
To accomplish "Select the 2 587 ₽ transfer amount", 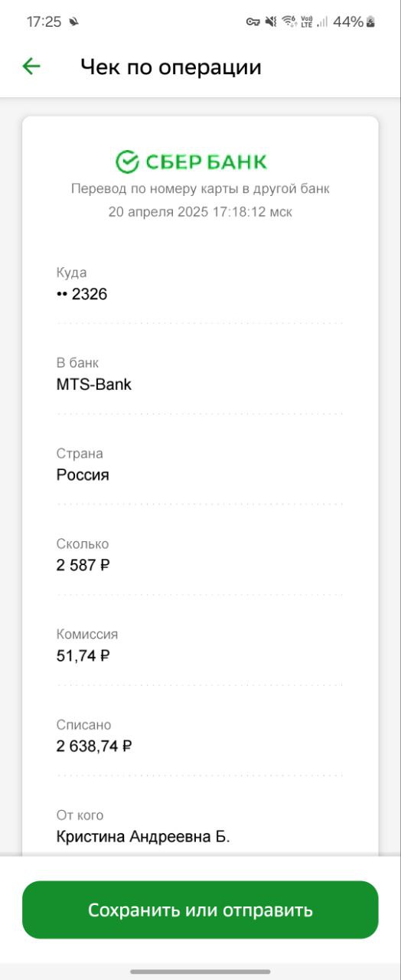I will [x=83, y=565].
